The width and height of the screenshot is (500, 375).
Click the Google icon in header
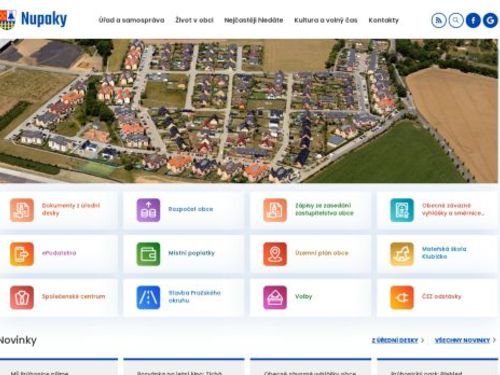coord(490,21)
